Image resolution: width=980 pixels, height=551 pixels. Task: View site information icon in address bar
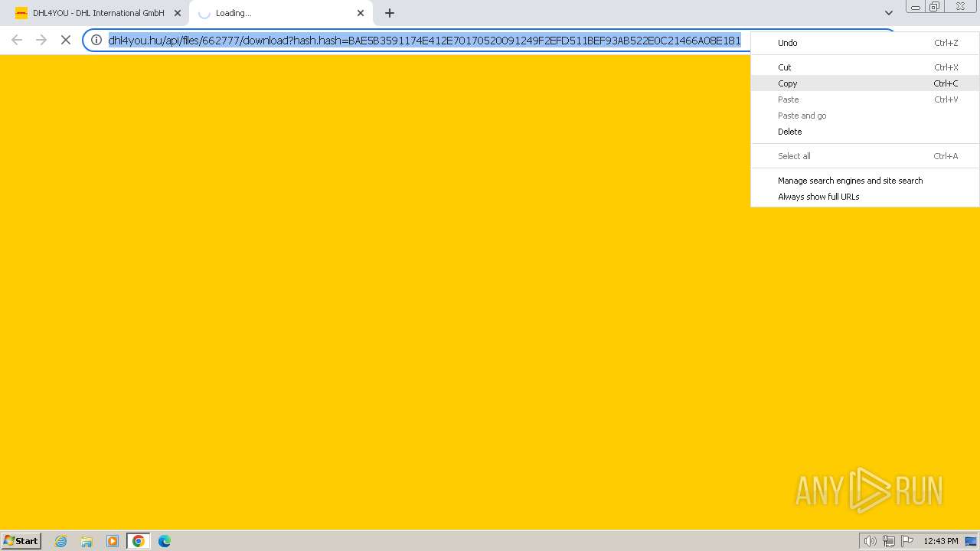[x=96, y=40]
